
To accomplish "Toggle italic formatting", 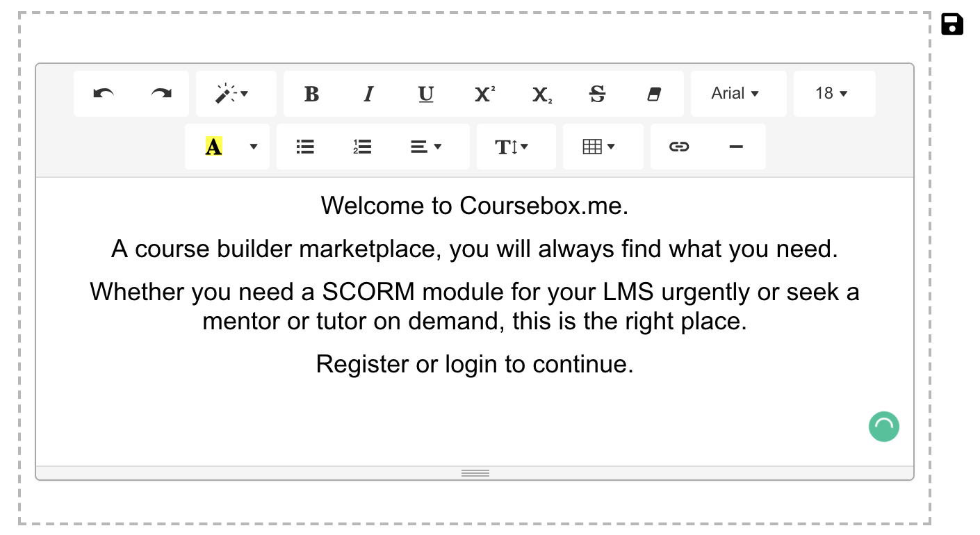I will [368, 94].
